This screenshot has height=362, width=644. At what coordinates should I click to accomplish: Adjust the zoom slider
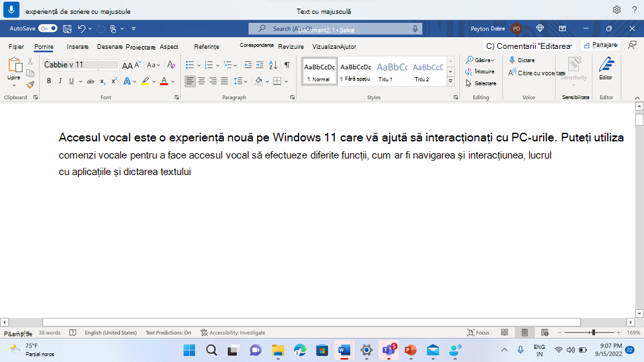(x=593, y=332)
